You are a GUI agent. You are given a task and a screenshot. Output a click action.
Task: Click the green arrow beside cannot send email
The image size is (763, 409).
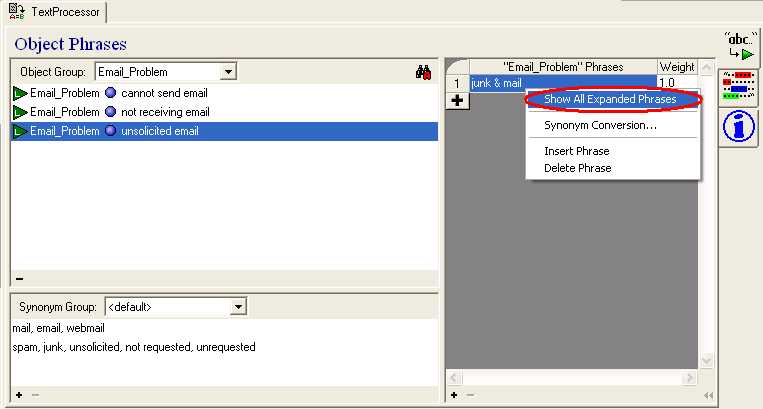coord(20,94)
